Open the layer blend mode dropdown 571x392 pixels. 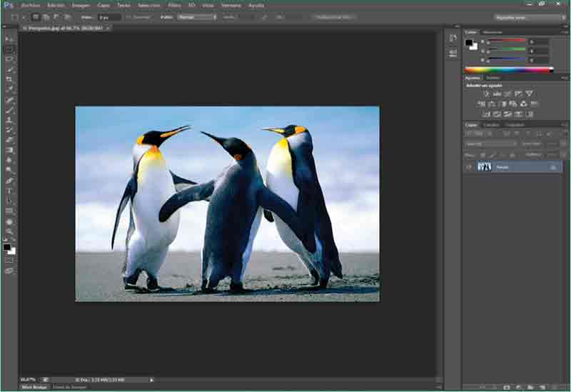click(491, 144)
